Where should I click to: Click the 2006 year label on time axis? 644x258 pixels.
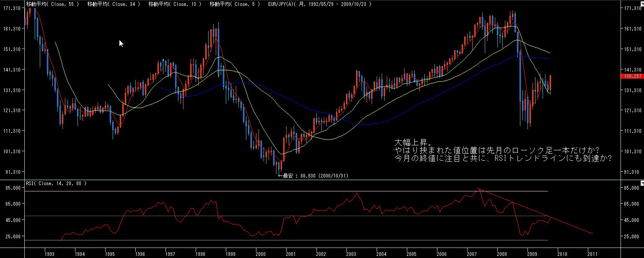pos(442,254)
